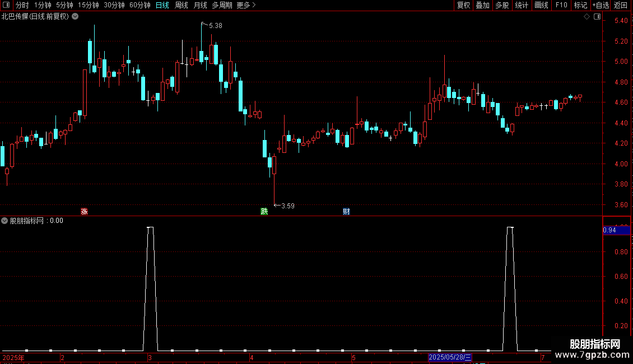Expand the 更多 periods menu
Image resolution: width=633 pixels, height=364 pixels.
[246, 5]
